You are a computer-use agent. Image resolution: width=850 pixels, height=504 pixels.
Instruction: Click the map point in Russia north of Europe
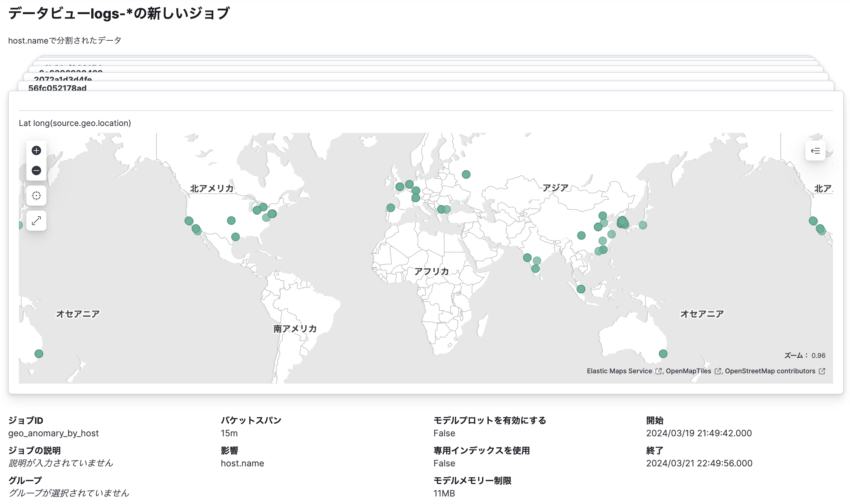pyautogui.click(x=466, y=175)
